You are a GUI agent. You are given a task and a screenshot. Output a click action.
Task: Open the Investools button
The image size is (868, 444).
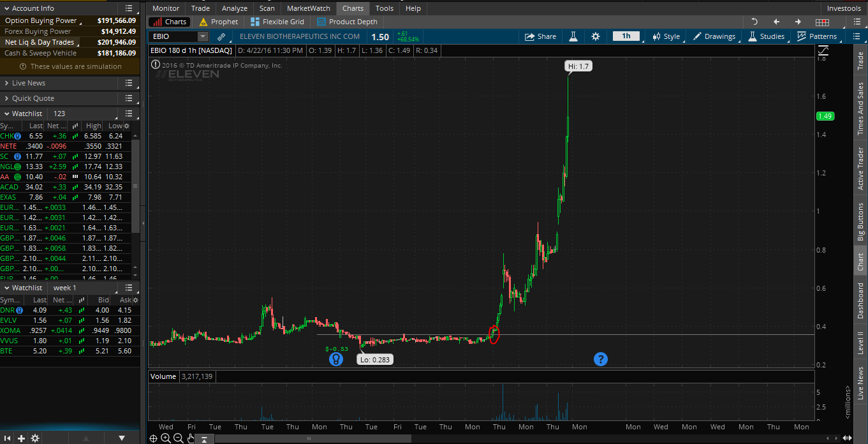pyautogui.click(x=843, y=8)
